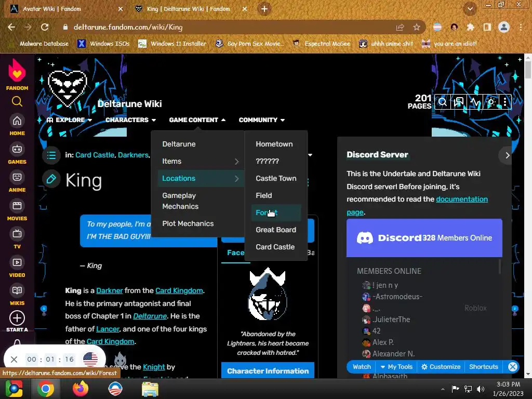Open Chrome tab search dropdown
Screen dimensions: 532x399
click(x=470, y=9)
